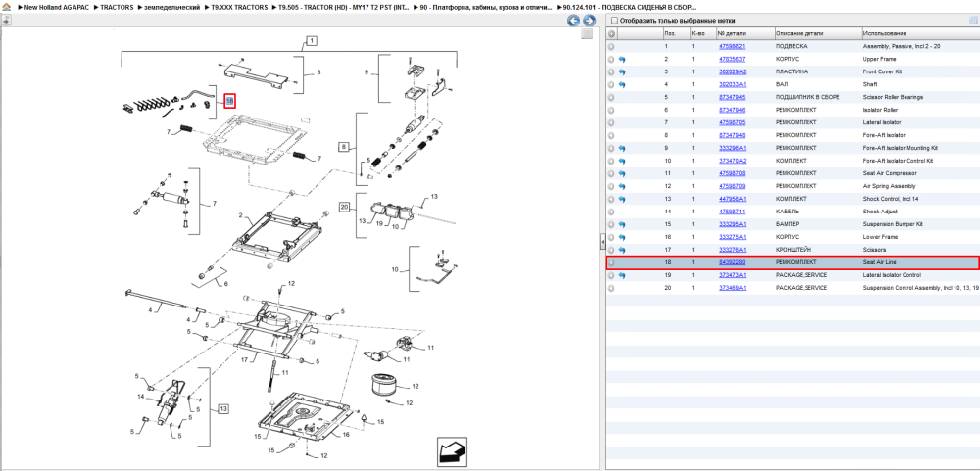The width and height of the screenshot is (980, 471).
Task: Click the icon at the right end of the checkbox bar
Action: (x=973, y=20)
